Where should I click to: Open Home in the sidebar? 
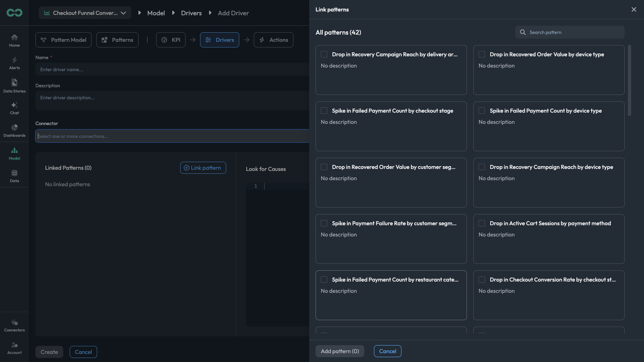coord(14,41)
